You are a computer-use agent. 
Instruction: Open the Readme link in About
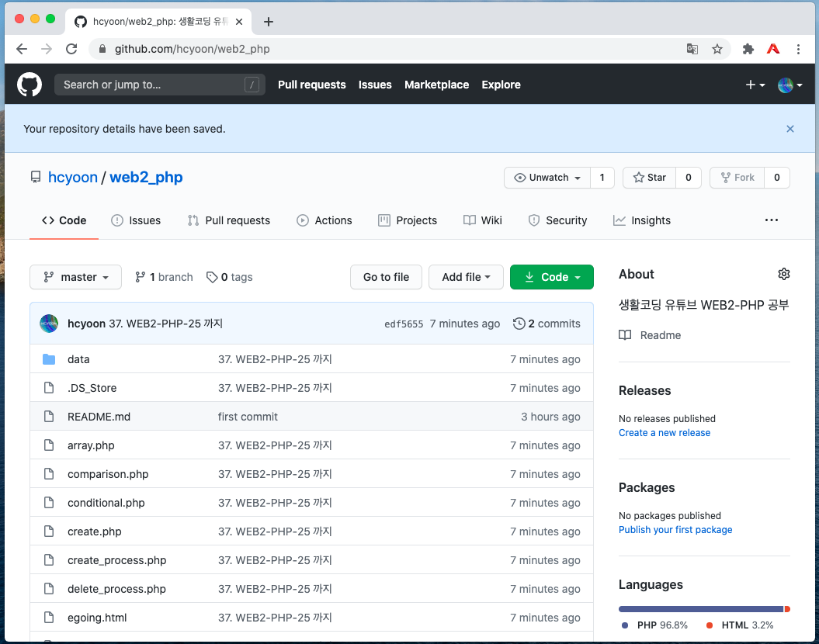pyautogui.click(x=660, y=335)
